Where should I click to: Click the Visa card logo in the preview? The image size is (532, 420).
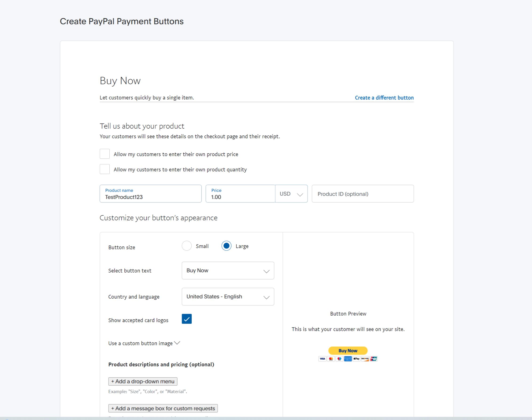point(323,359)
